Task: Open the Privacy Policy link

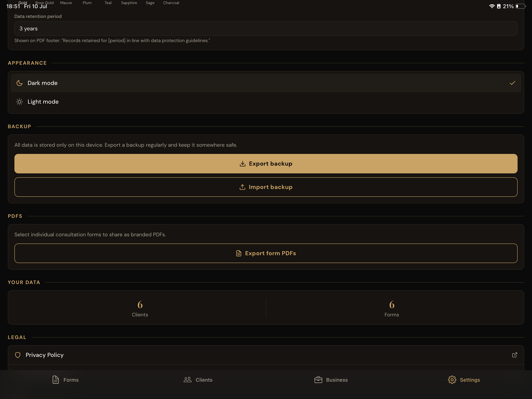Action: [x=266, y=355]
